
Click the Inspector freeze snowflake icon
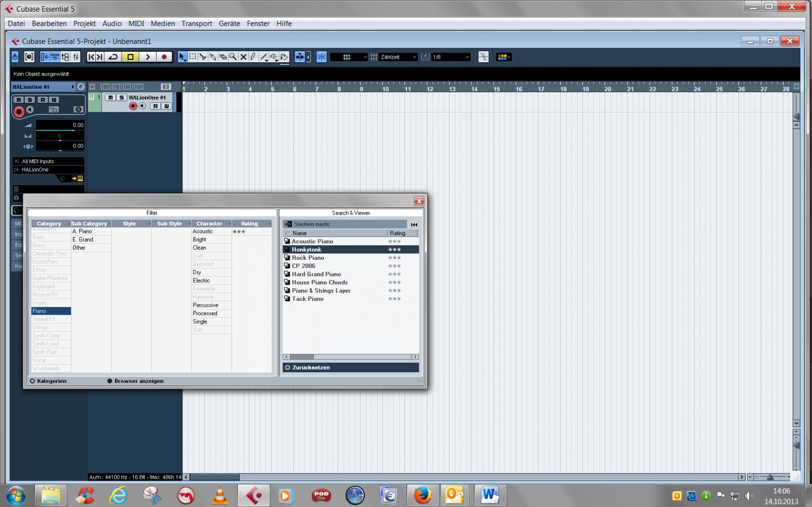click(x=78, y=109)
